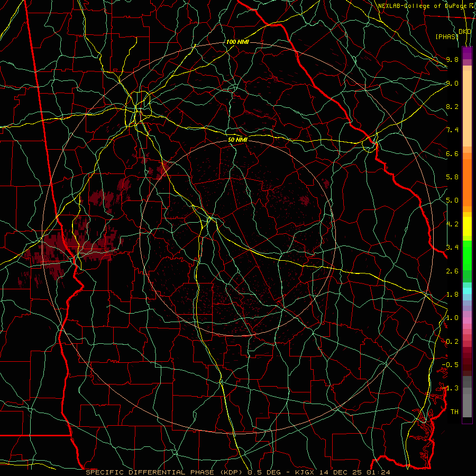Click the "DKD" product code label
The width and height of the screenshot is (476, 476).
click(x=465, y=32)
